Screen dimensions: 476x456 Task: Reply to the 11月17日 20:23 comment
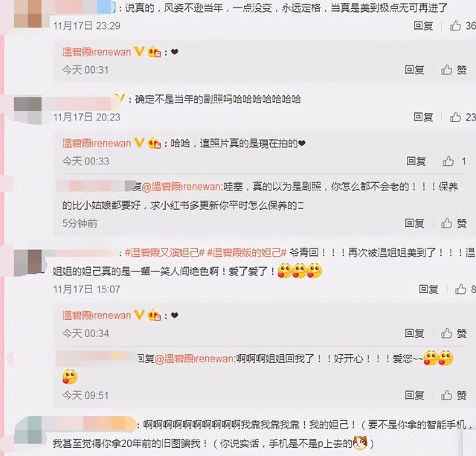(x=423, y=118)
